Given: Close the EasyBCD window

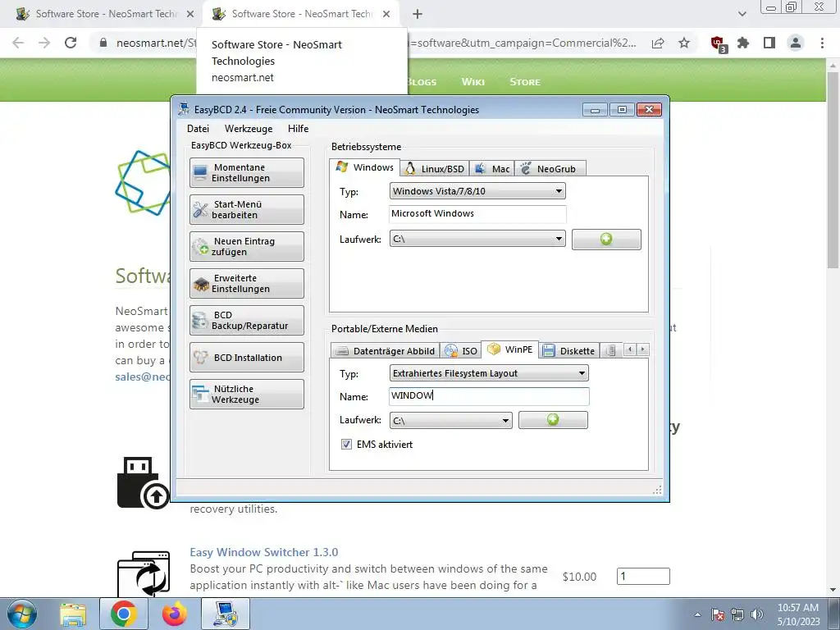Looking at the screenshot, I should pos(650,110).
